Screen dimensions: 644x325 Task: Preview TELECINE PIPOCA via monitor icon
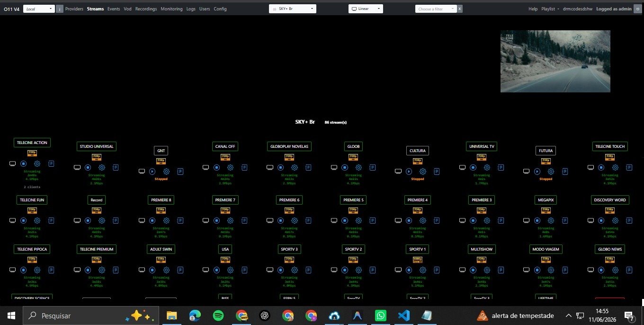pyautogui.click(x=13, y=270)
